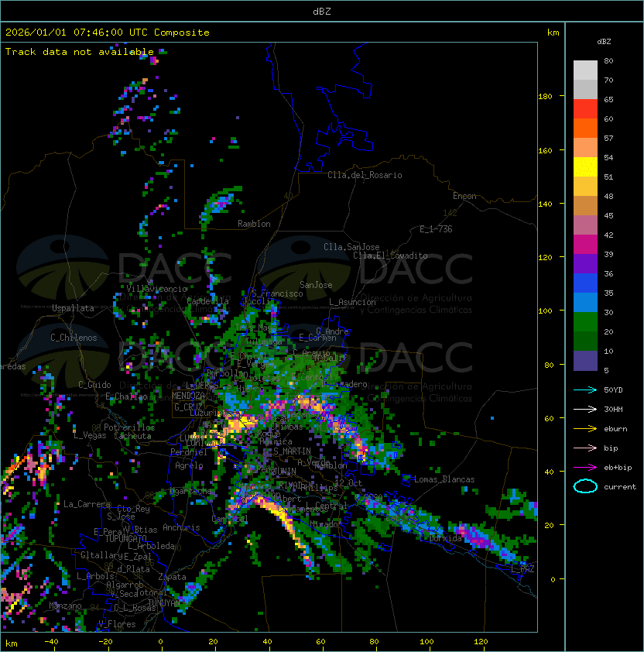Click the magenta eb+bip arrow icon
The width and height of the screenshot is (644, 652).
[x=585, y=468]
